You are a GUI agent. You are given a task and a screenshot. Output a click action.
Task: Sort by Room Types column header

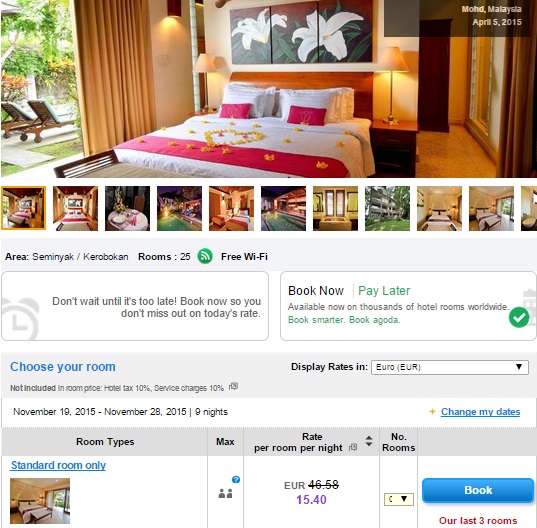105,442
